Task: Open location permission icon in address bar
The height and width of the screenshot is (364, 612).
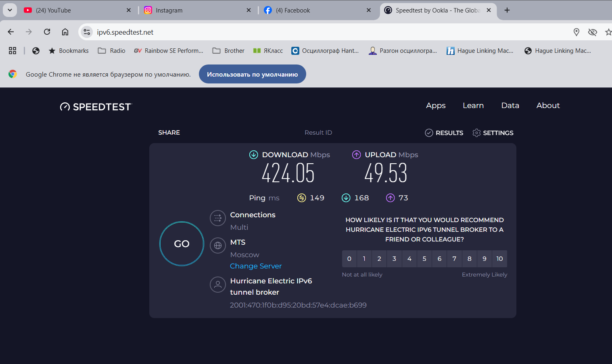Action: click(x=576, y=32)
